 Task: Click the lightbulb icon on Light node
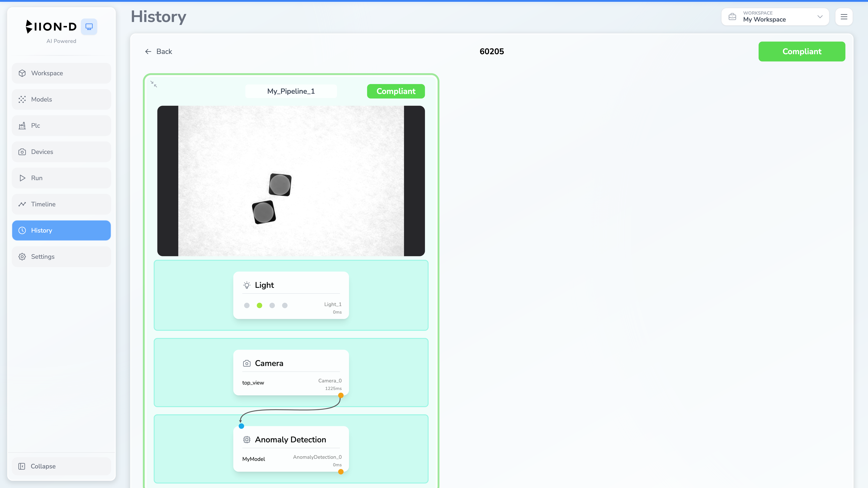247,285
